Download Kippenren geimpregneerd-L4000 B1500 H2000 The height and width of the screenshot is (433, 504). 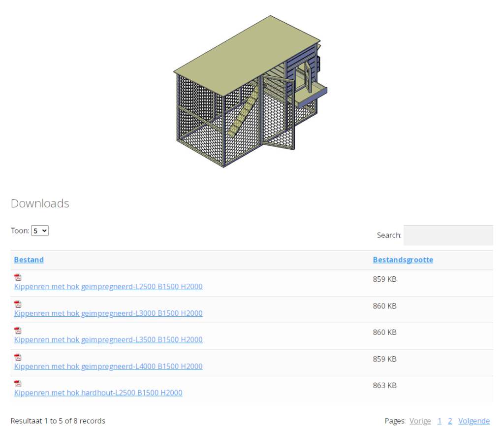pyautogui.click(x=108, y=366)
